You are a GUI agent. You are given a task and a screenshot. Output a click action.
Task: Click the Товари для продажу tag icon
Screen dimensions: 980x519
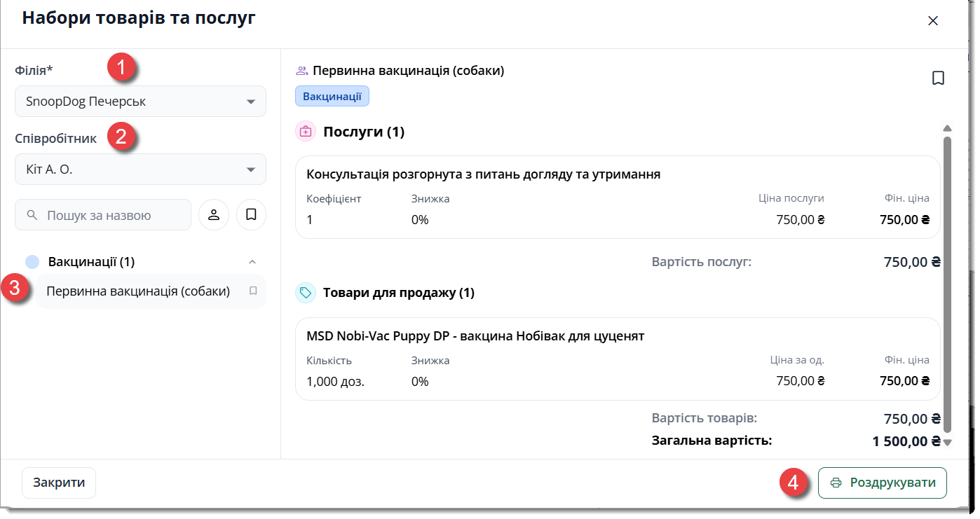[x=306, y=293]
